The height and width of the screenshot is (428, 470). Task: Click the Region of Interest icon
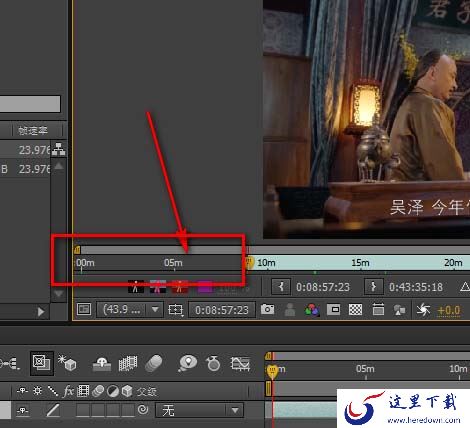(x=334, y=310)
